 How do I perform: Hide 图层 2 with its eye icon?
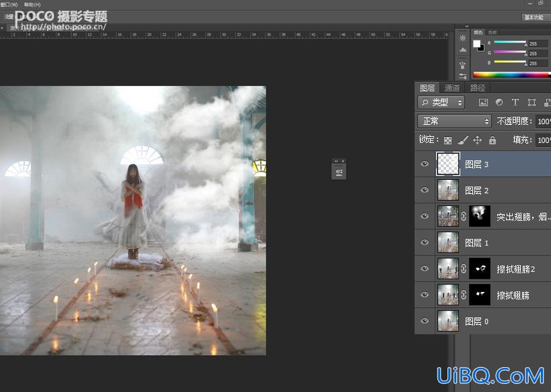click(x=425, y=190)
